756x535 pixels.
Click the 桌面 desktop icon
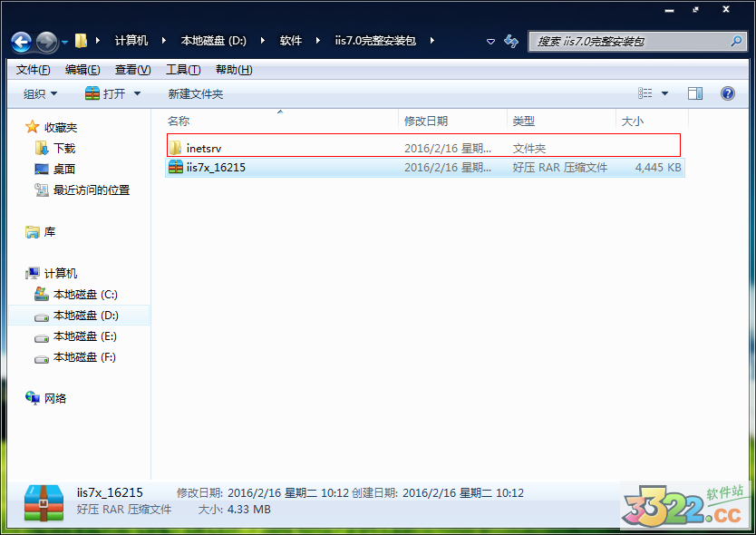[42, 169]
